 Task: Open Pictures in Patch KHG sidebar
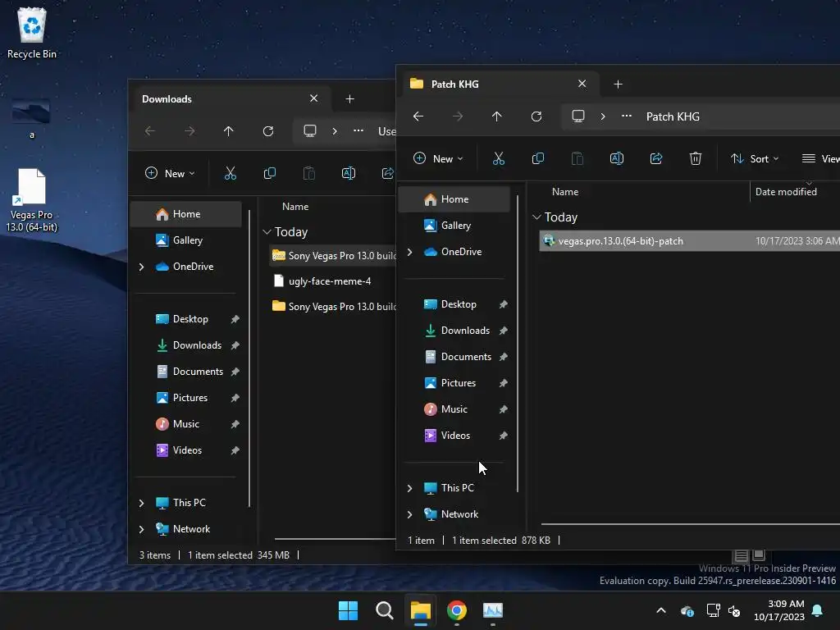click(458, 383)
